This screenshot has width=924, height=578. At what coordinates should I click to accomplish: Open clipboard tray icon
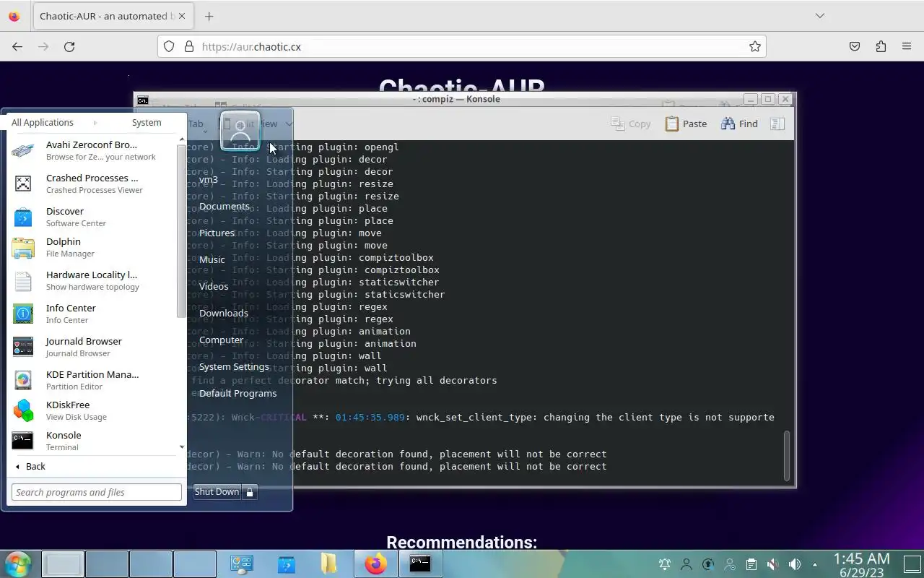click(x=751, y=564)
